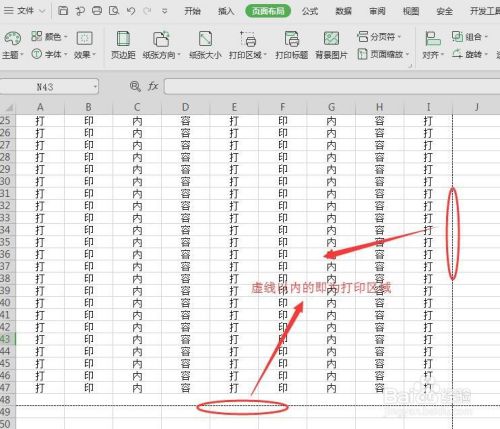Select column I header
Image resolution: width=500 pixels, height=429 pixels.
tap(428, 108)
